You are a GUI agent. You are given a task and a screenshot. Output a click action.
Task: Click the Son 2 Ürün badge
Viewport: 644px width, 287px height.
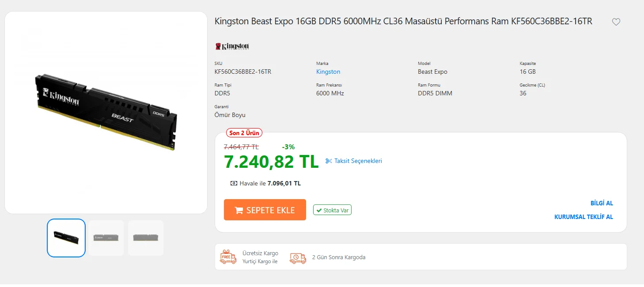click(x=244, y=133)
